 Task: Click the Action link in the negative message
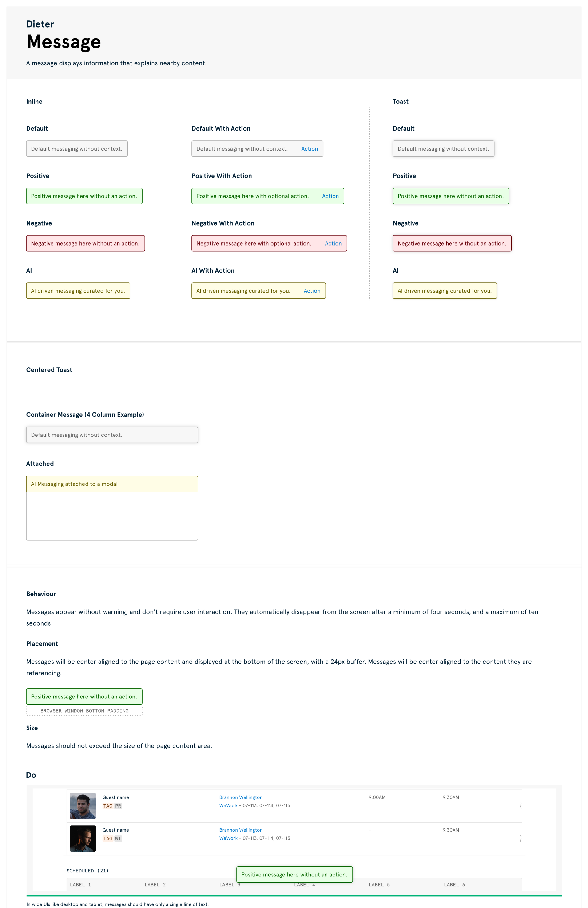pos(333,243)
